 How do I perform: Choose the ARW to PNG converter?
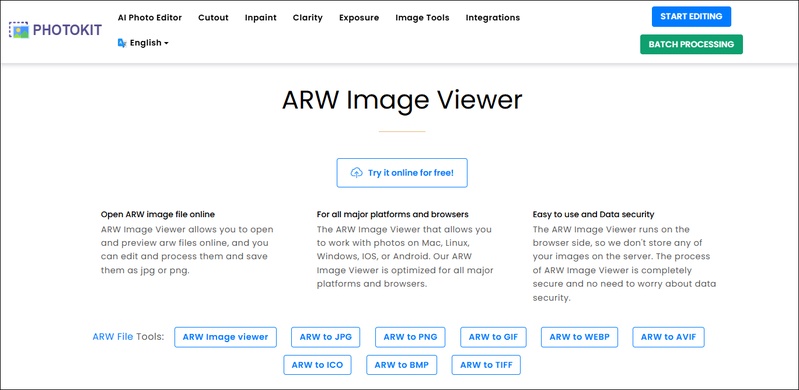point(410,337)
